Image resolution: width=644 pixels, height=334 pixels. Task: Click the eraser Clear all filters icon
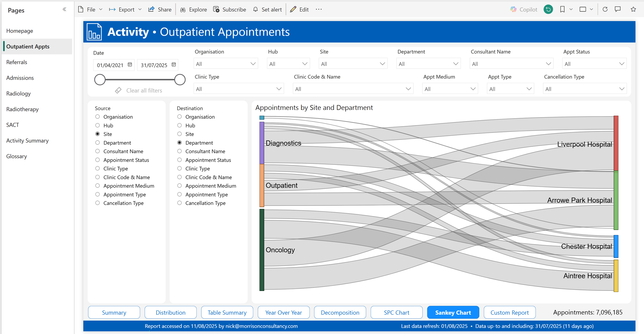(118, 90)
